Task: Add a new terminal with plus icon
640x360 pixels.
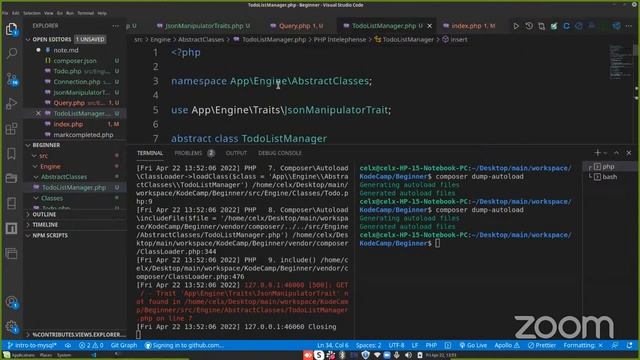Action: point(597,153)
